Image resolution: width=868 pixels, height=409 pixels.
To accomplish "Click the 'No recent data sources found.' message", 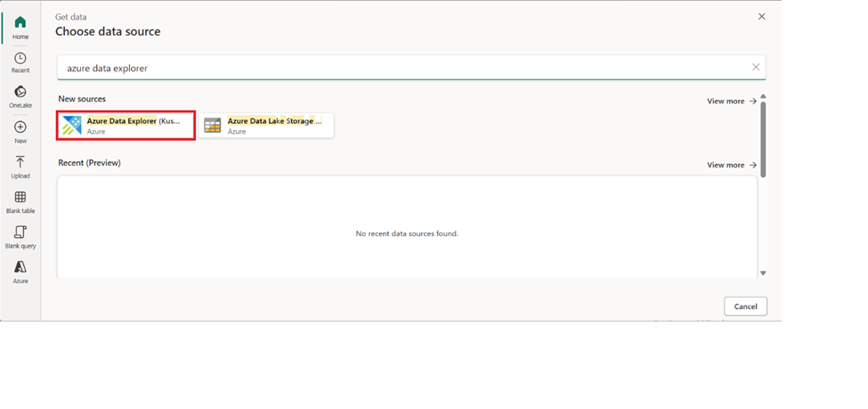I will pos(407,233).
